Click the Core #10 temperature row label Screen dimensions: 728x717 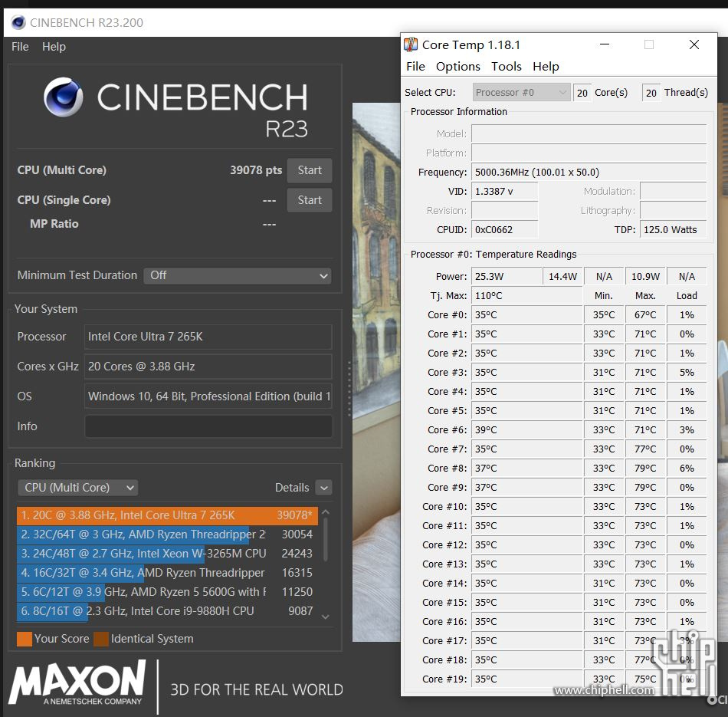444,506
